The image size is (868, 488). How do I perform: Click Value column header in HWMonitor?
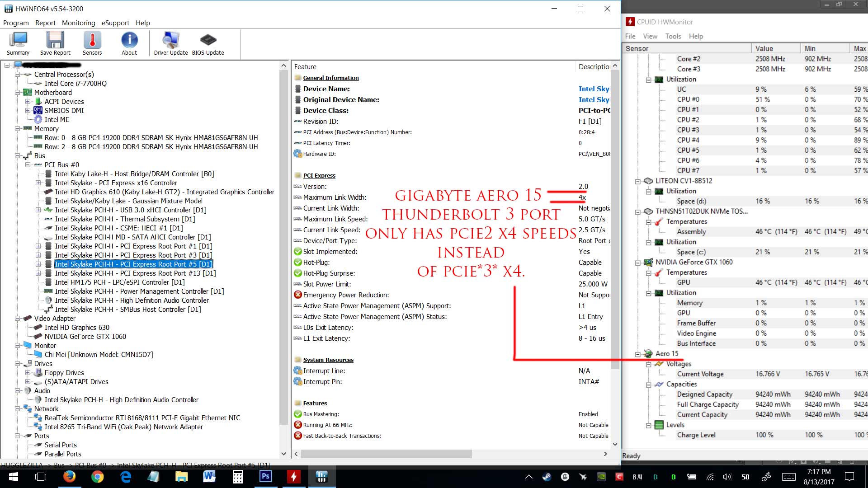[776, 48]
